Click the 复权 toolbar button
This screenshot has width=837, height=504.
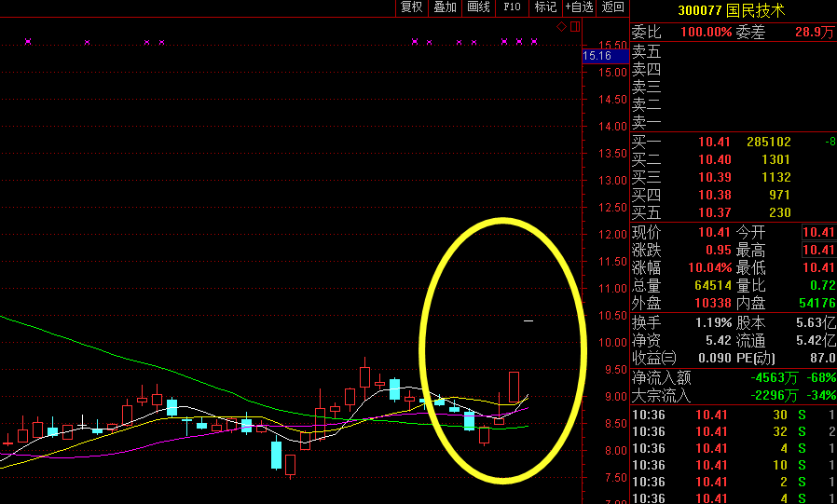tap(411, 7)
